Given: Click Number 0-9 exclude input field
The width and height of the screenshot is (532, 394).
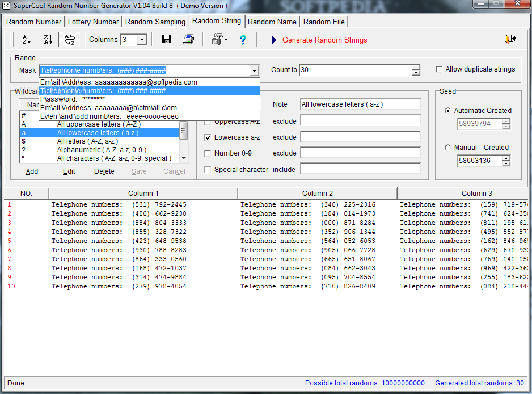Looking at the screenshot, I should point(360,153).
